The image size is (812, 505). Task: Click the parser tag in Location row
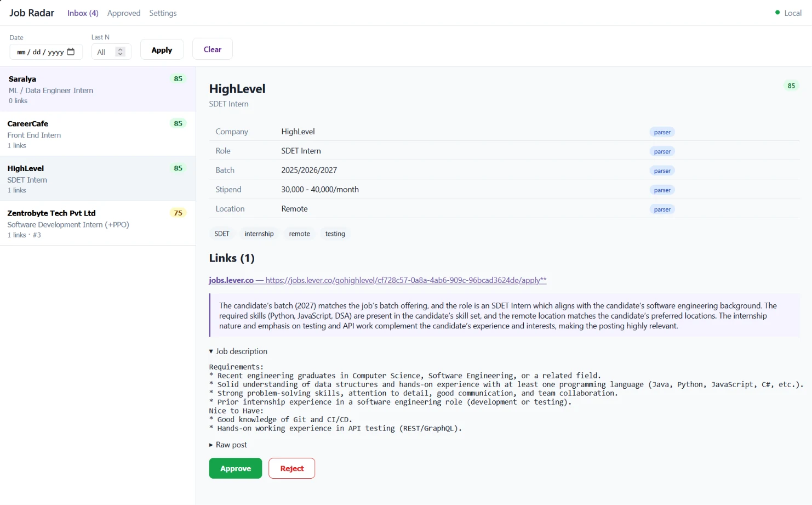(662, 209)
